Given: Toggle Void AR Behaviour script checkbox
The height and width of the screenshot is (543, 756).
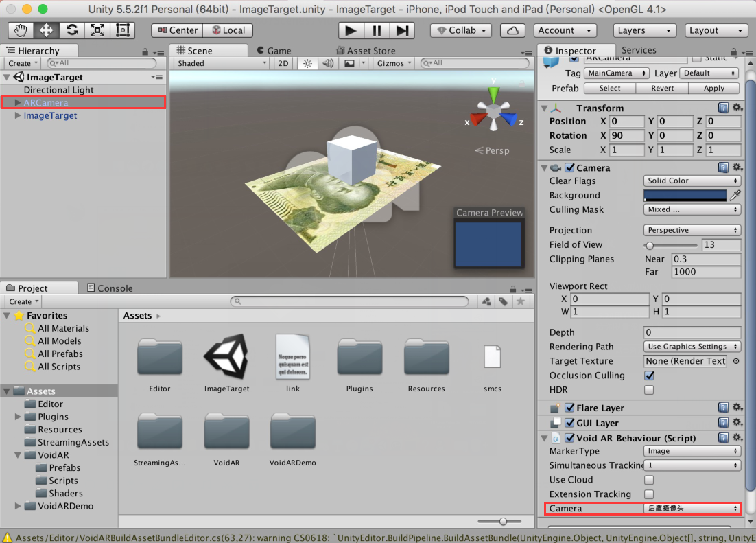Looking at the screenshot, I should coord(569,438).
